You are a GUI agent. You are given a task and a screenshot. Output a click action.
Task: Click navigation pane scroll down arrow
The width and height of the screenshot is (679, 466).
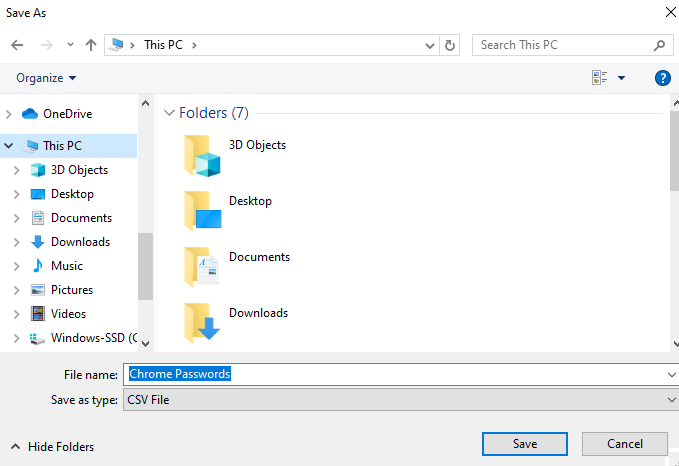[x=146, y=344]
